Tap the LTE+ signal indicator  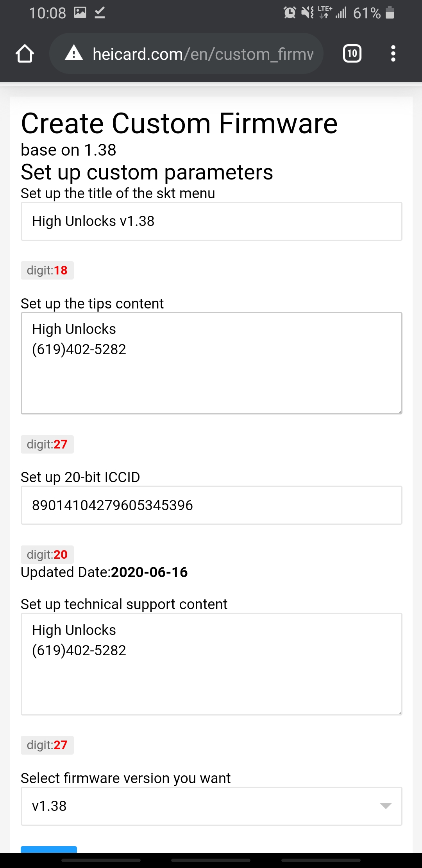325,12
